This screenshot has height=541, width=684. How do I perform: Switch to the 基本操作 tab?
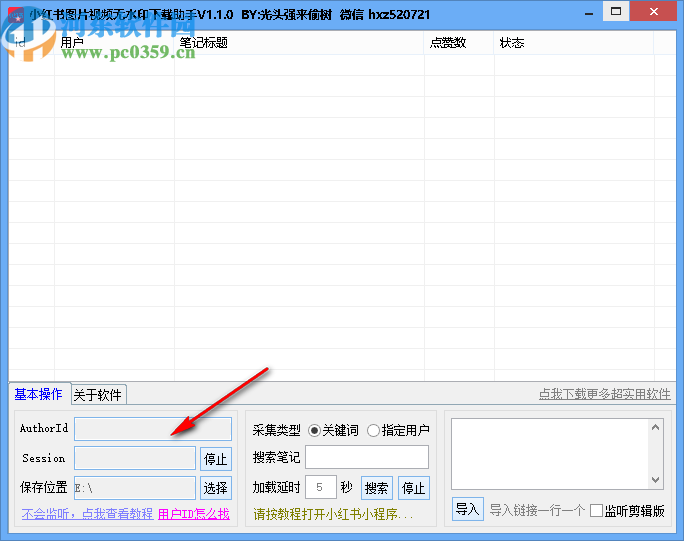pos(38,394)
